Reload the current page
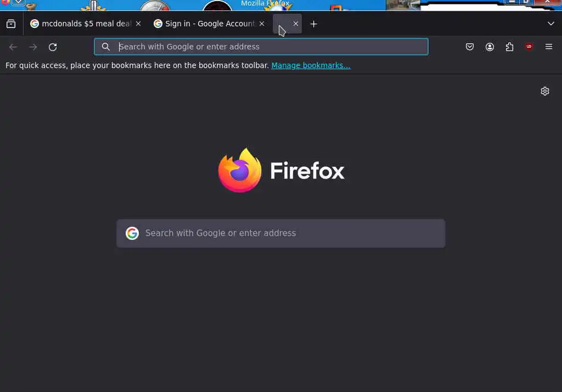Image resolution: width=562 pixels, height=392 pixels. (53, 47)
